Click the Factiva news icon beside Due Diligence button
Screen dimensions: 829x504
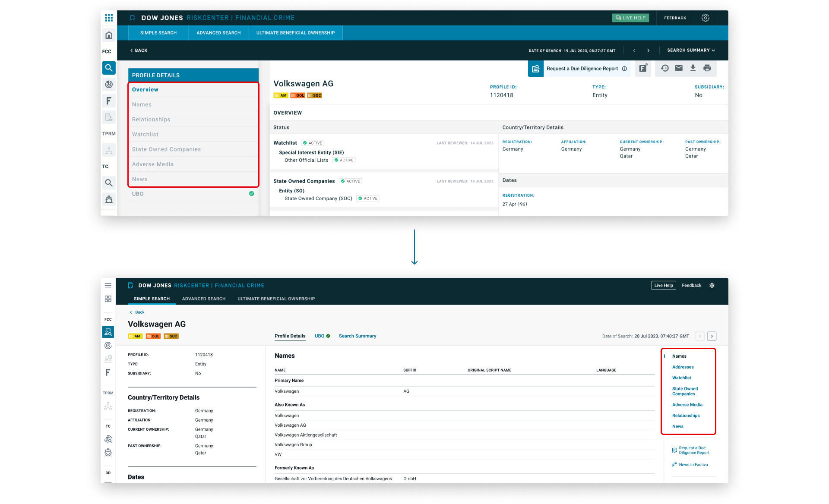click(x=643, y=68)
